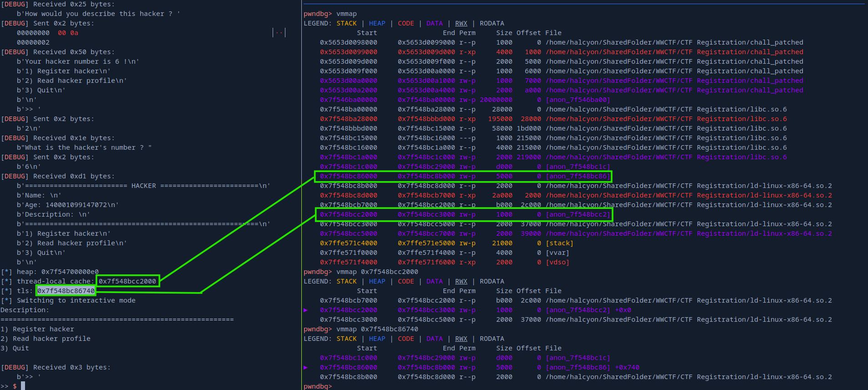Select the [vdso] mapping entry
Image resolution: width=868 pixels, height=390 pixels.
tap(557, 263)
